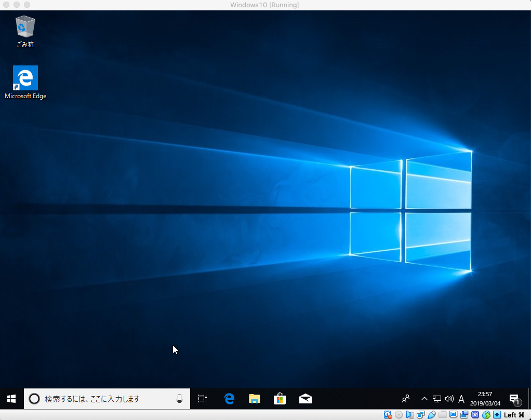Toggle the Japanese IME input mode indicator

[461, 399]
